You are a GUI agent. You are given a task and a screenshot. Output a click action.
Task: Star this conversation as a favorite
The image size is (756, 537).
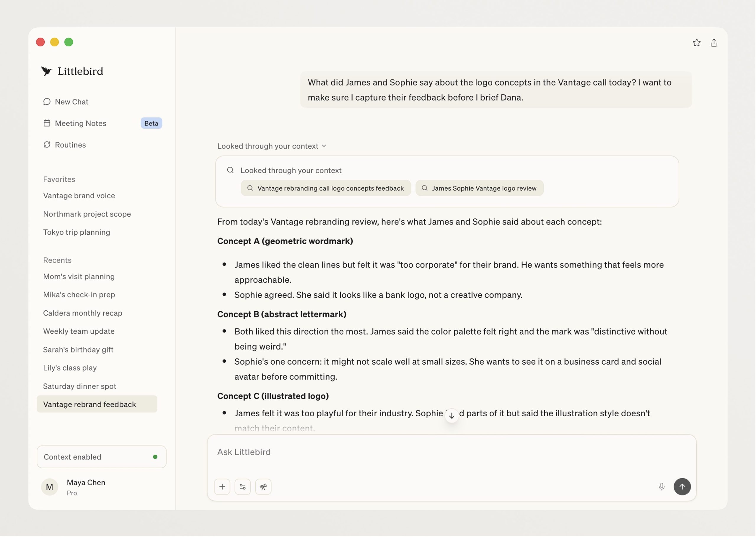(x=696, y=43)
